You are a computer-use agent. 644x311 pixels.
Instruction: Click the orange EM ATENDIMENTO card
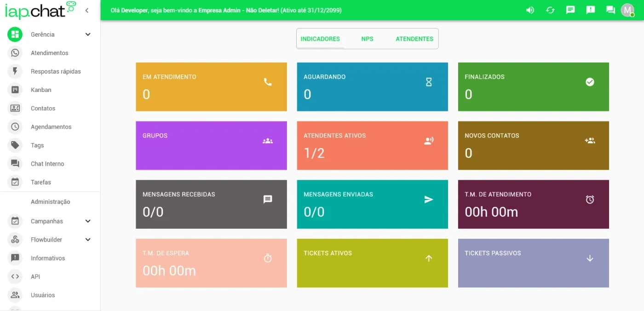click(x=211, y=87)
